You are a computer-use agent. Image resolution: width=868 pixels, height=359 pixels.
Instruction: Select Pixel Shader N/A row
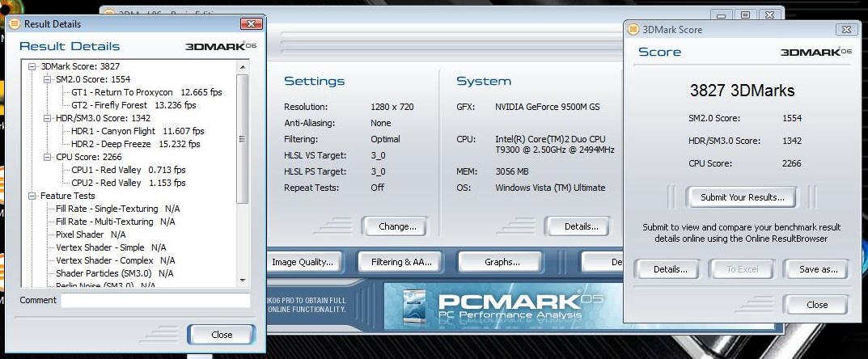pos(91,234)
